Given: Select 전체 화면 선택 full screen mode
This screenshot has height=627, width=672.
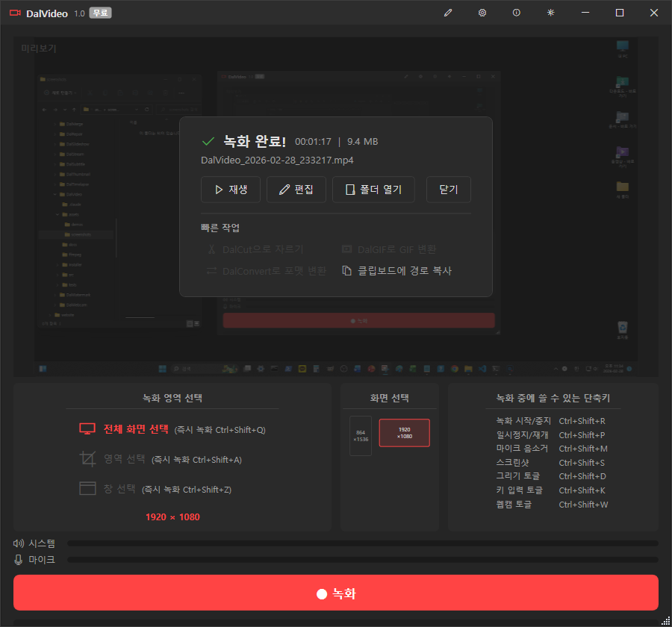Looking at the screenshot, I should [x=135, y=429].
